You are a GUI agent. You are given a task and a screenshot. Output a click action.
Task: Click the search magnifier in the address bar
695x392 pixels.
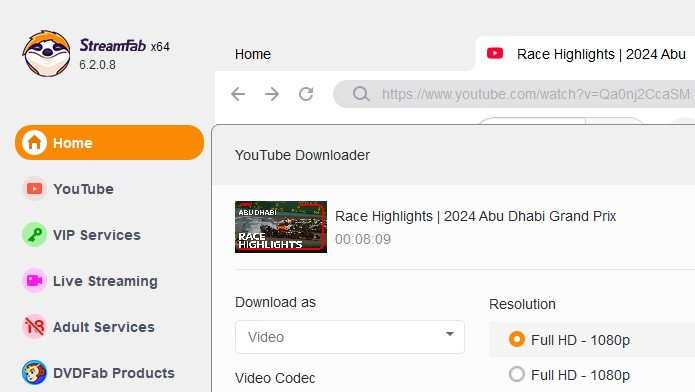tap(361, 94)
